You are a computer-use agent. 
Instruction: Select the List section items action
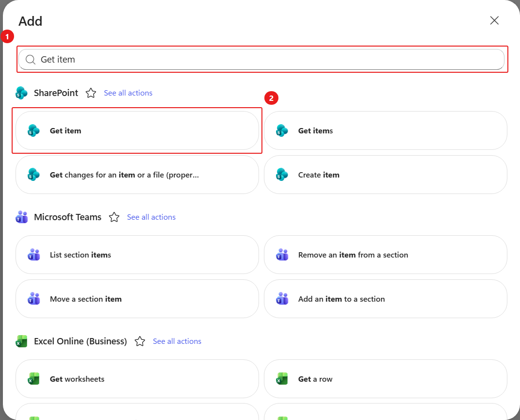[137, 255]
